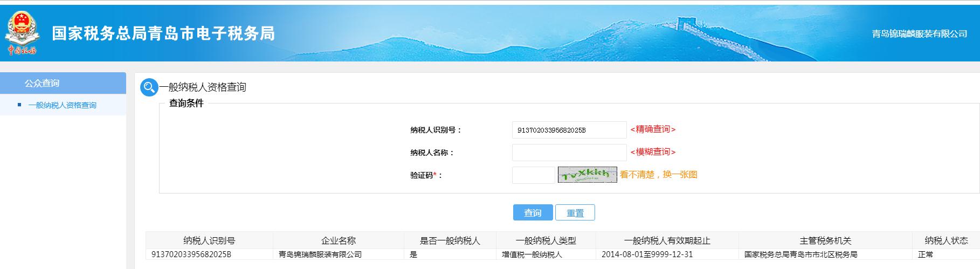Select the 一般纳税人有效期起止 column header

coord(667,240)
